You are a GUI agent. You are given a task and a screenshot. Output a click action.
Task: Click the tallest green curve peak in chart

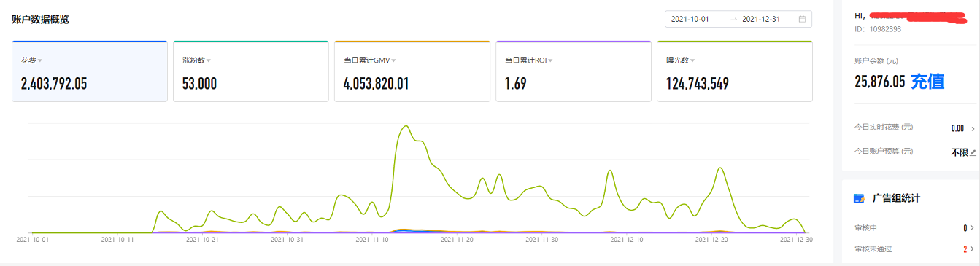[406, 126]
